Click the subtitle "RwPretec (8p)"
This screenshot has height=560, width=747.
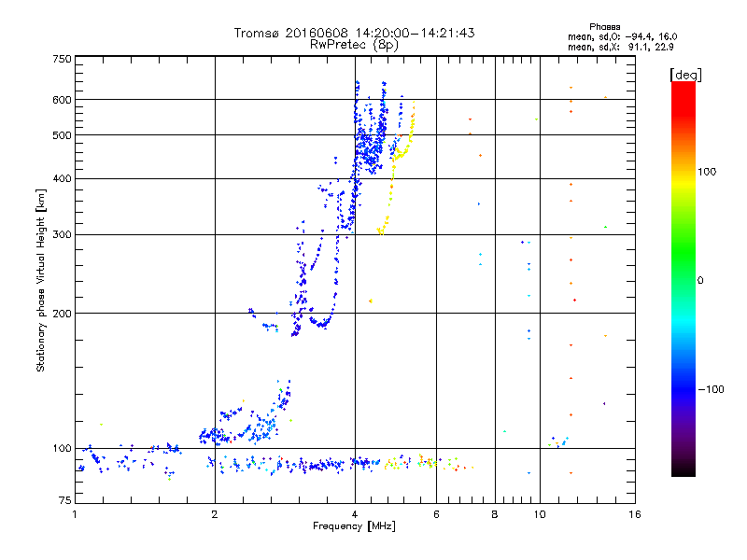click(x=354, y=45)
